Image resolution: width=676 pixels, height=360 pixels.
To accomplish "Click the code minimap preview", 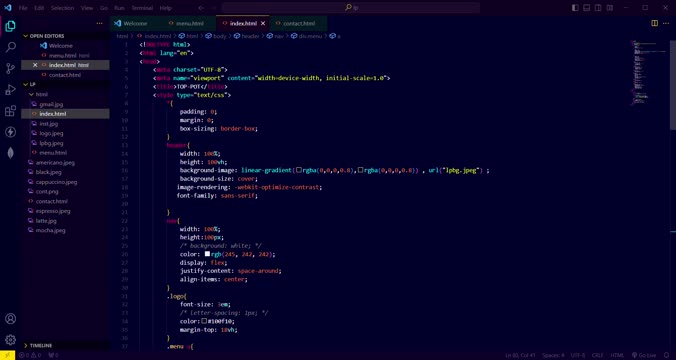I will point(649,73).
